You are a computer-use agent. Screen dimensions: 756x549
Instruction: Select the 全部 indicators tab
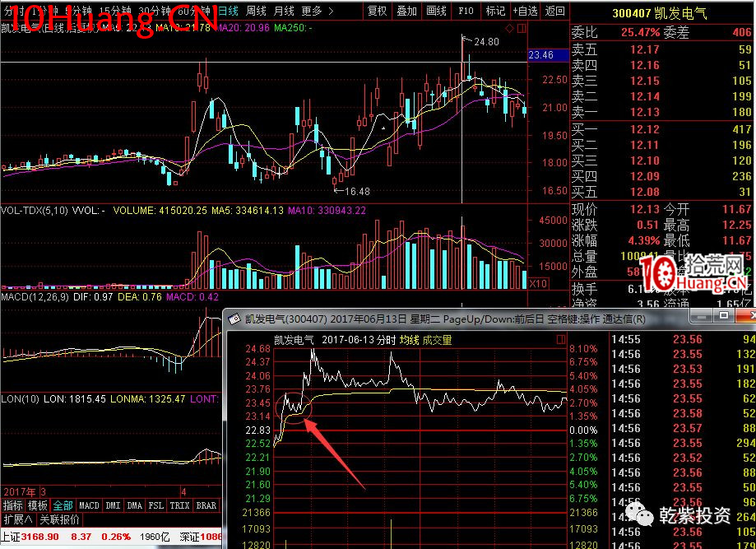pos(63,505)
